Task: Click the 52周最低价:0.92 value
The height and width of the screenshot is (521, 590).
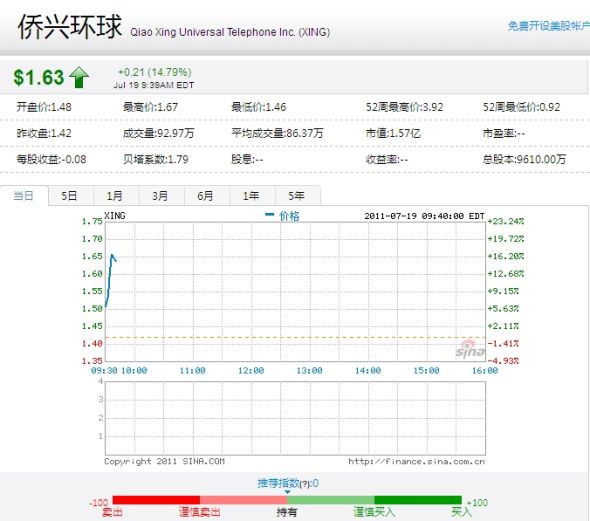Action: tap(522, 107)
